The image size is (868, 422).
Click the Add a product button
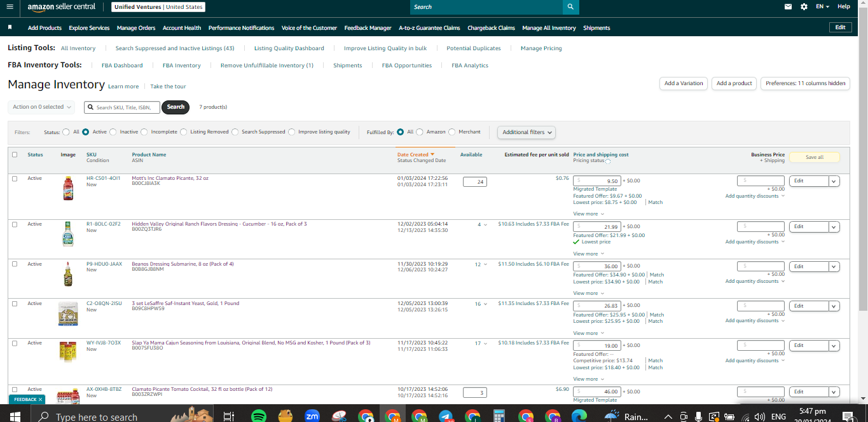(x=734, y=83)
